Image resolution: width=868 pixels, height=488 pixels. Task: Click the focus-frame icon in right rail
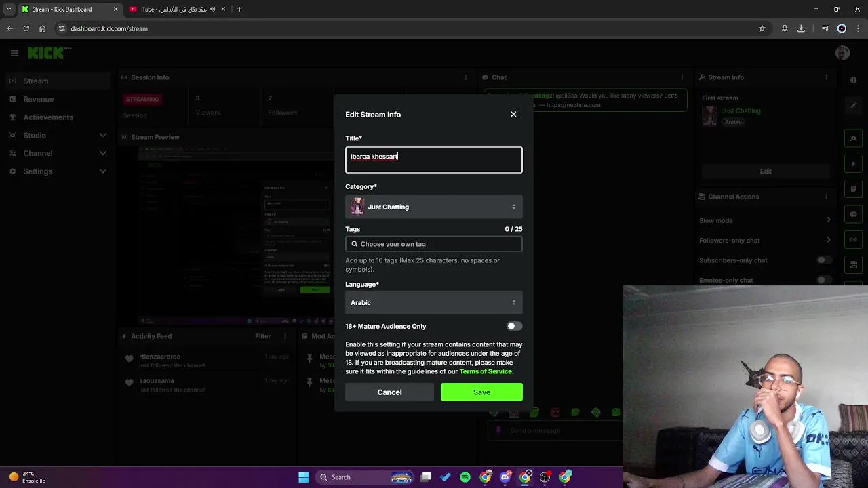pyautogui.click(x=853, y=138)
